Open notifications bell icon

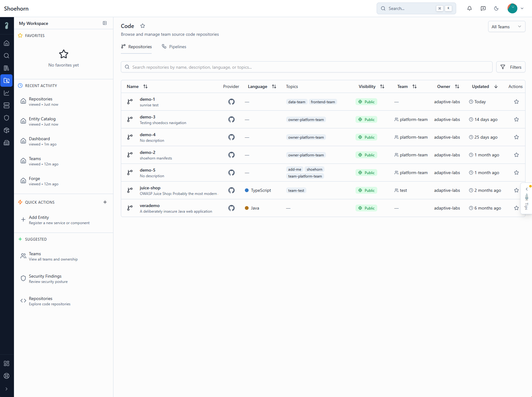(469, 8)
